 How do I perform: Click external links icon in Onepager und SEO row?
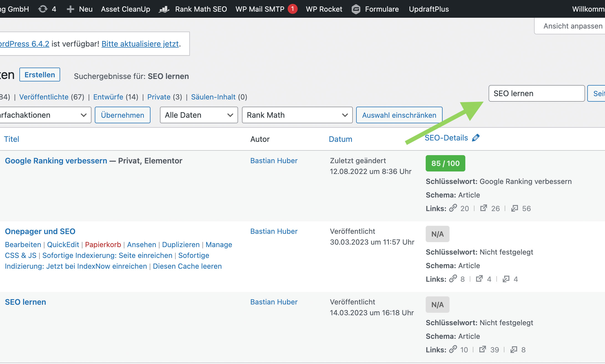[x=479, y=279]
